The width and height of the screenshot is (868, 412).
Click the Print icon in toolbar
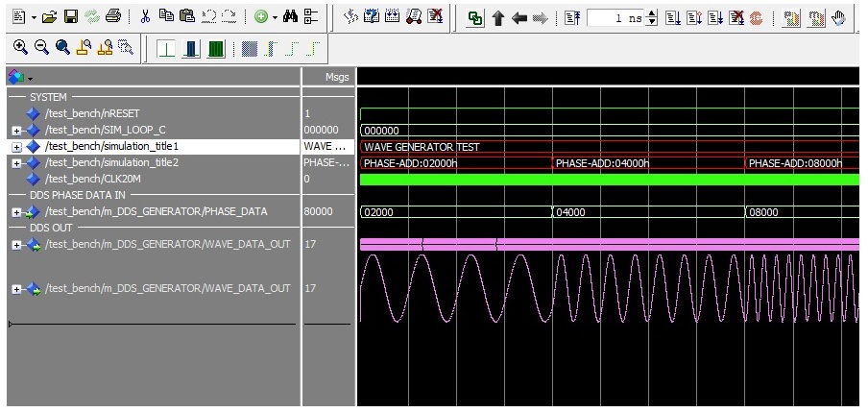113,17
